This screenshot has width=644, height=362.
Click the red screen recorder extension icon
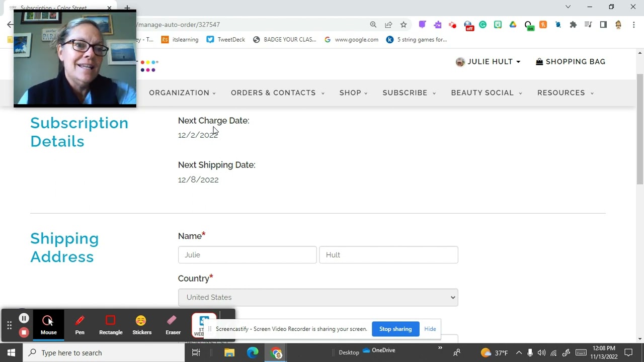tap(453, 25)
